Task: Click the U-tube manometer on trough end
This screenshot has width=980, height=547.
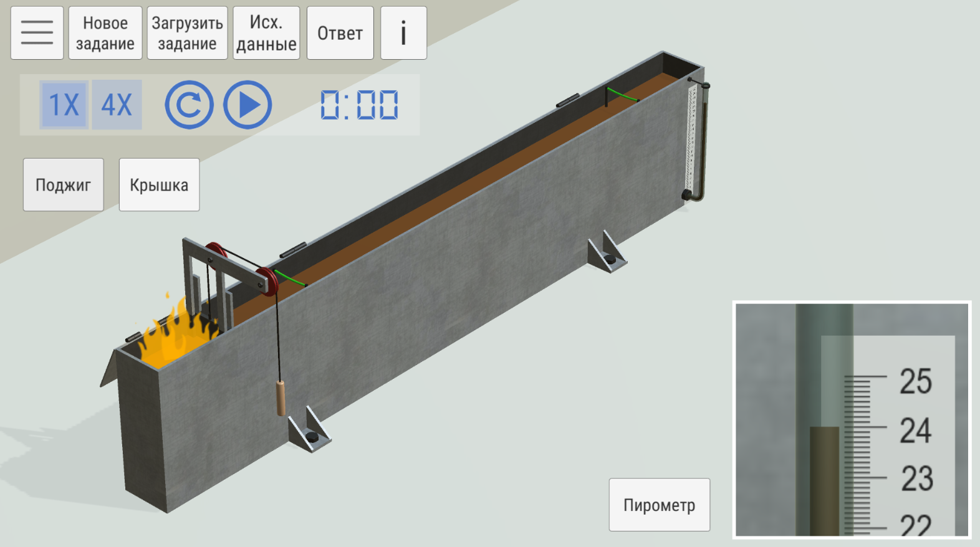Action: point(696,143)
